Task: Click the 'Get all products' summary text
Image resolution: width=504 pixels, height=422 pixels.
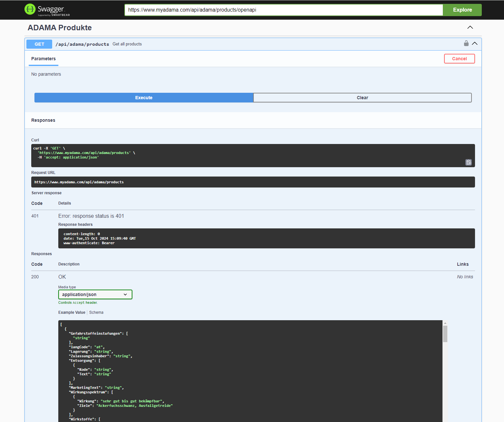Action: tap(127, 44)
